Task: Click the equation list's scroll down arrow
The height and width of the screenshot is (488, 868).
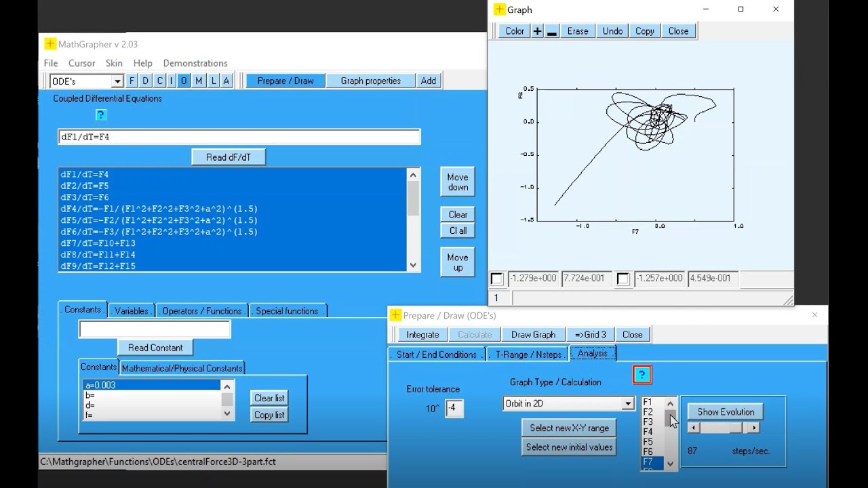Action: [413, 266]
